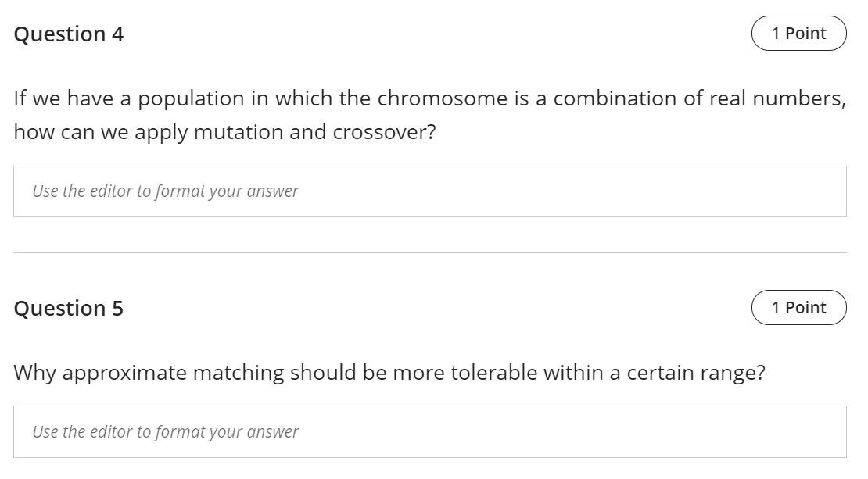868x479 pixels.
Task: Select the 'Question 5' heading
Action: pyautogui.click(x=69, y=309)
